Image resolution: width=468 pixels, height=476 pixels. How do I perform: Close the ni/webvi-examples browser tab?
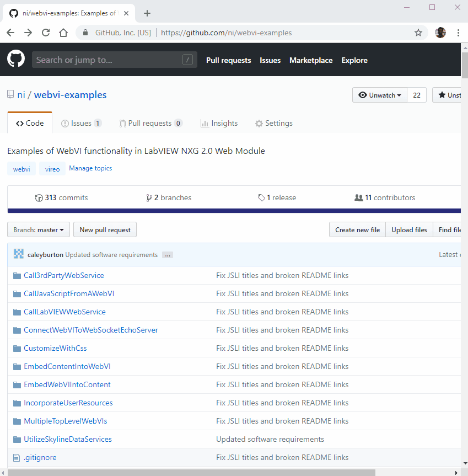(x=126, y=13)
